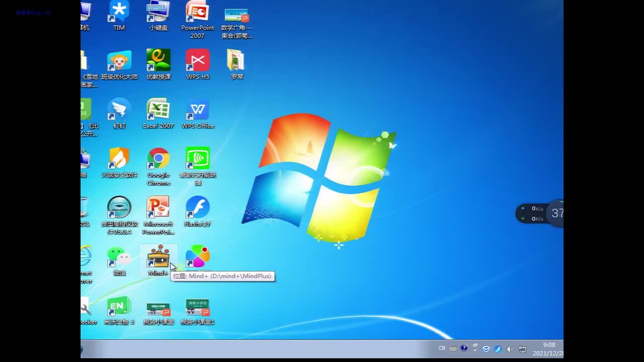Select the TIM desktop shortcut

coord(119,16)
